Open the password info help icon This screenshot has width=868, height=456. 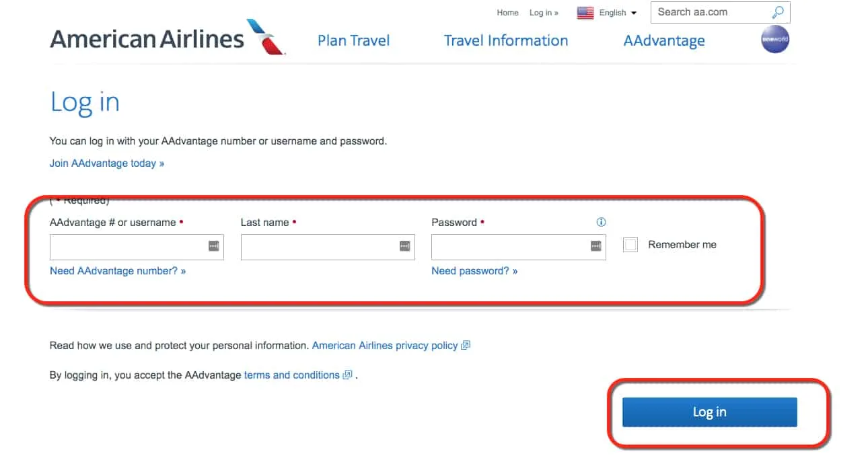pos(601,222)
